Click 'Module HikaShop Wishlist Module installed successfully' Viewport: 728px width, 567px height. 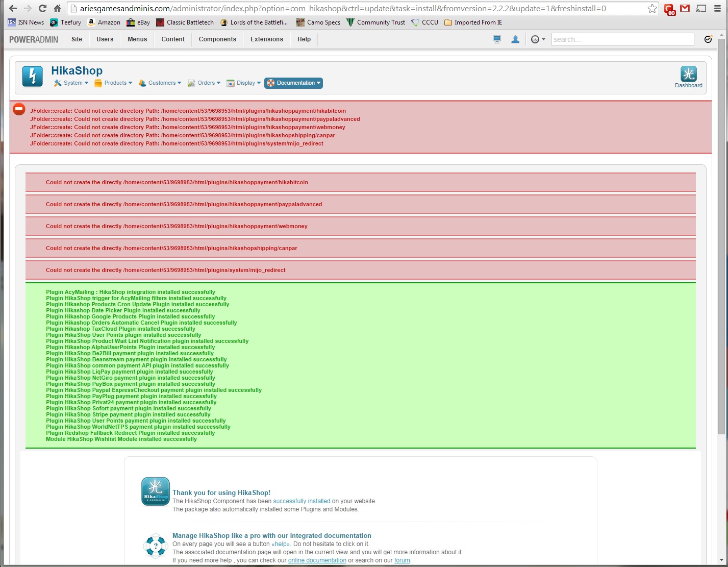(121, 439)
